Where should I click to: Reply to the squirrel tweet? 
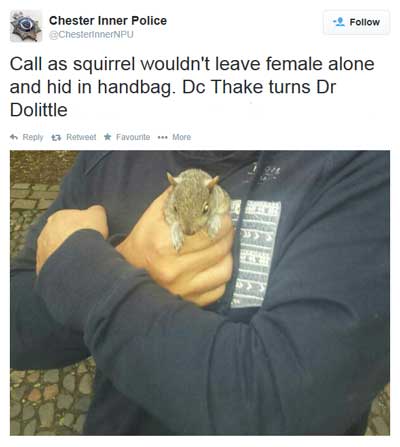tap(27, 137)
